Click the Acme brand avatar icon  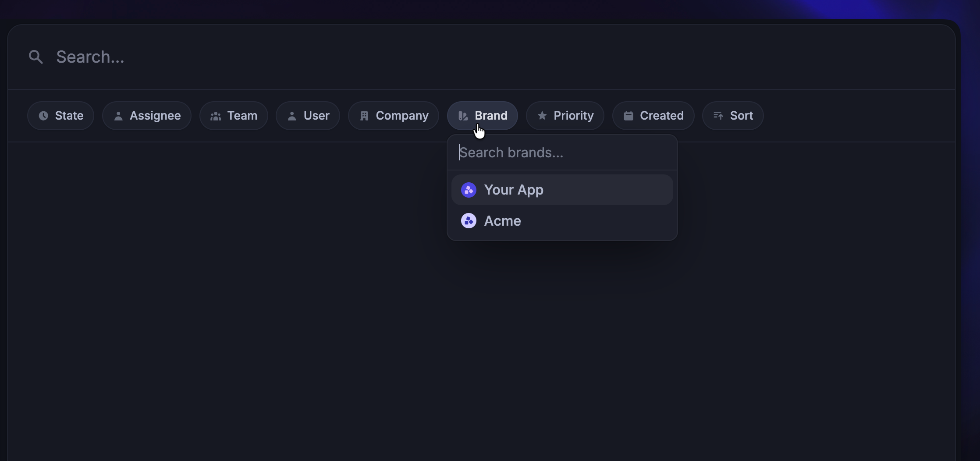click(468, 221)
